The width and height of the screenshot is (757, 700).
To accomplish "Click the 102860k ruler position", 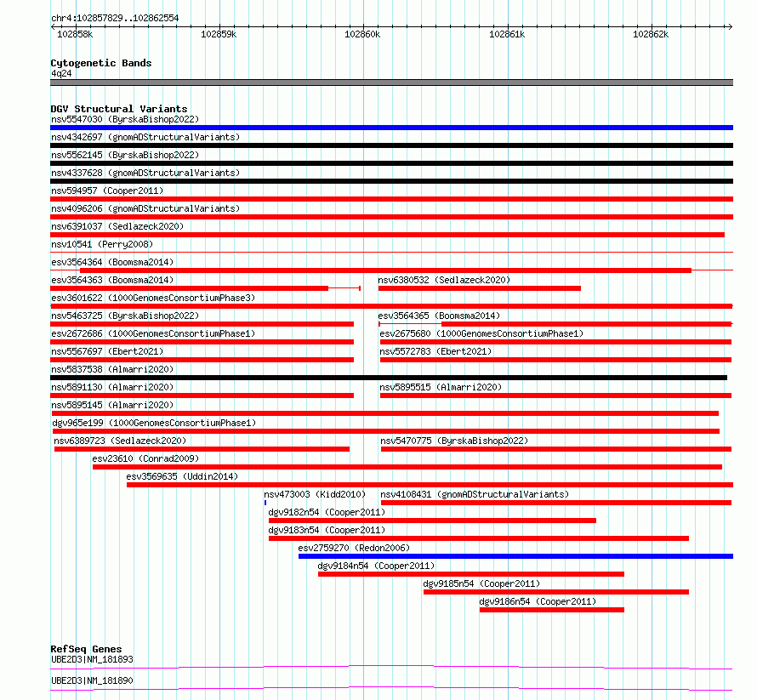I will tap(362, 34).
